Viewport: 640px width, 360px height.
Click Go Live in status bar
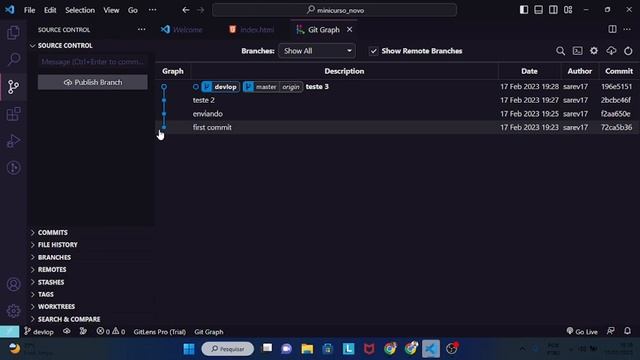[x=582, y=331]
